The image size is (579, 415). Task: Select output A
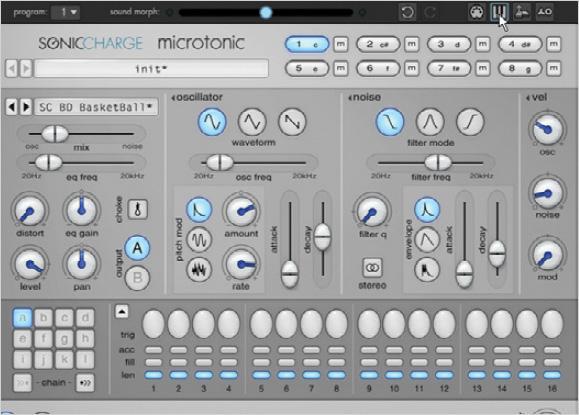tap(137, 247)
